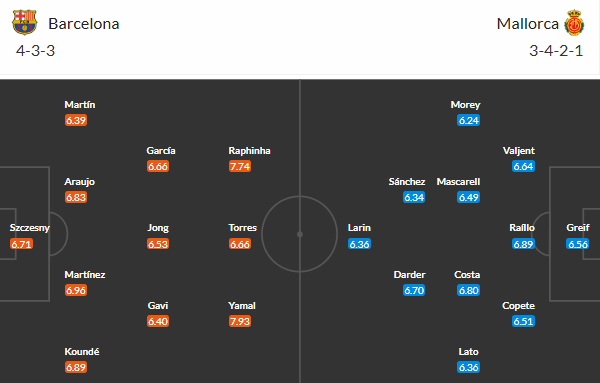Select Raphinha's 7.74 rating badge
This screenshot has height=383, width=600.
coord(240,166)
